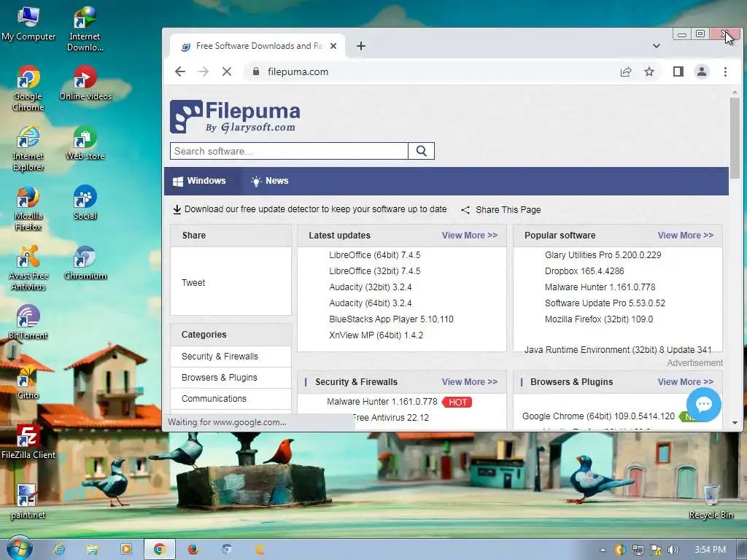
Task: Select the Online videos desktop shortcut
Action: [85, 83]
